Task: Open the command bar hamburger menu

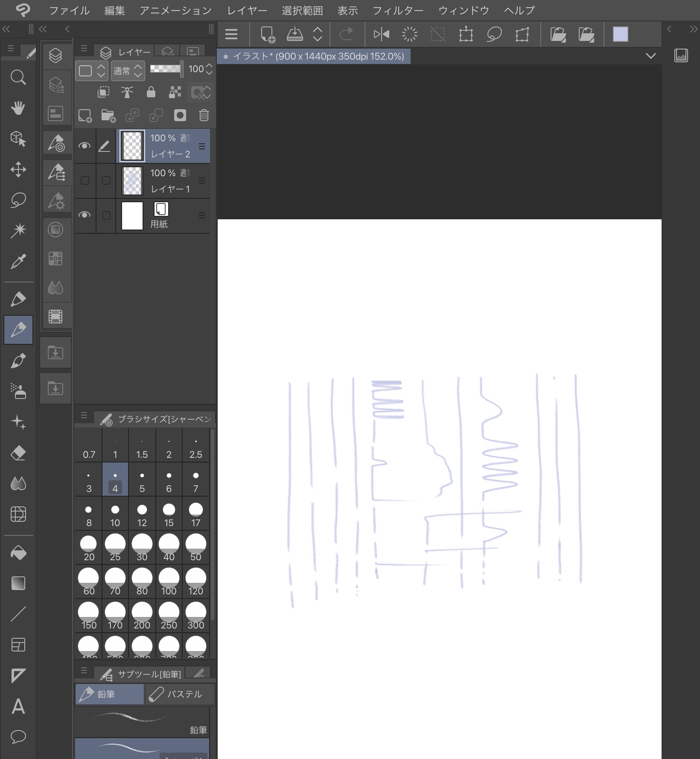Action: [x=231, y=34]
